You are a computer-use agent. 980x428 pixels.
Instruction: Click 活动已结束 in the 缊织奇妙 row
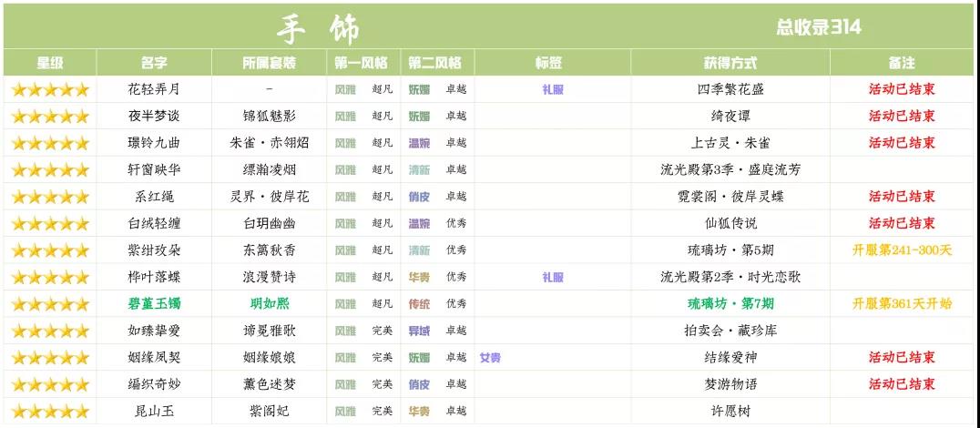(902, 385)
